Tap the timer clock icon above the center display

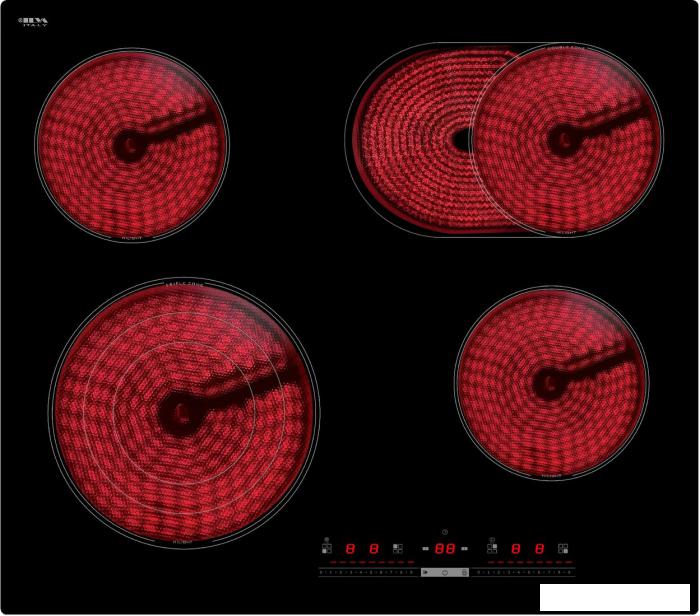[445, 532]
